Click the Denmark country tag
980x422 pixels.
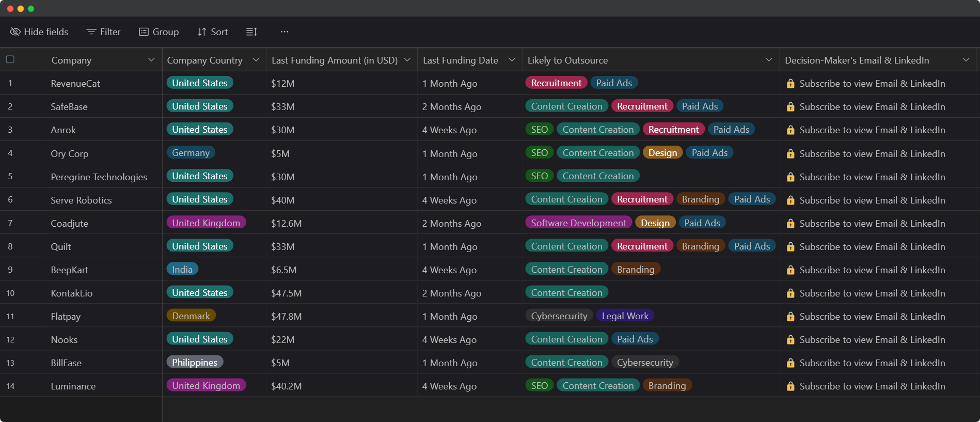click(191, 316)
